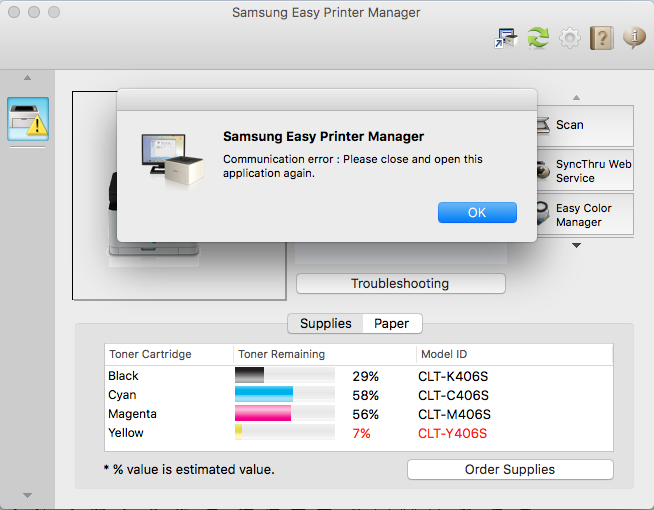This screenshot has width=654, height=510.
Task: Click the '% value is estimated value' note
Action: click(189, 470)
